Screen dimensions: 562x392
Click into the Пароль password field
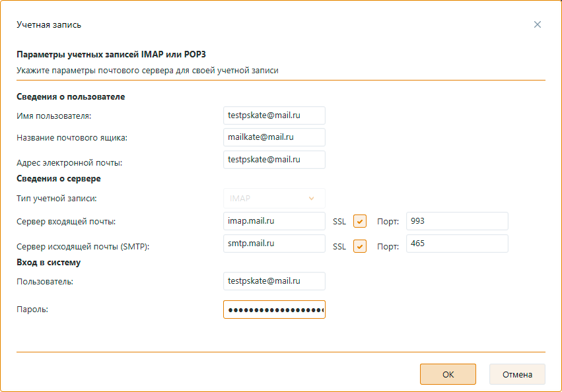pyautogui.click(x=274, y=310)
